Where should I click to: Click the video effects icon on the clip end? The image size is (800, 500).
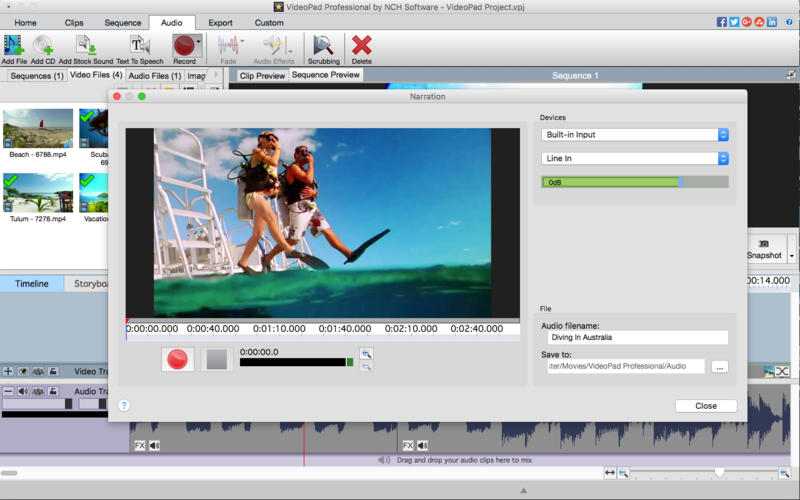769,371
